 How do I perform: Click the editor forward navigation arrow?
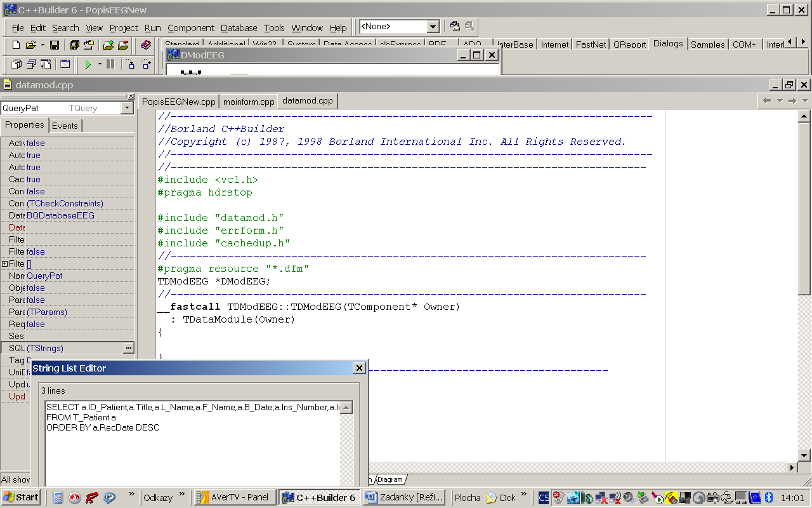(x=792, y=101)
